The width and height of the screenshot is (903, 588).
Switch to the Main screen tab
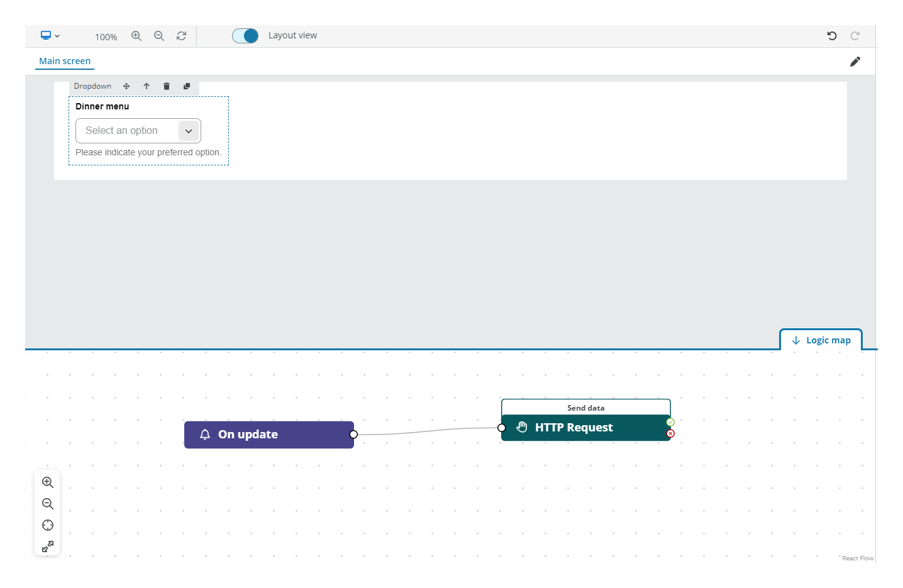click(x=64, y=61)
